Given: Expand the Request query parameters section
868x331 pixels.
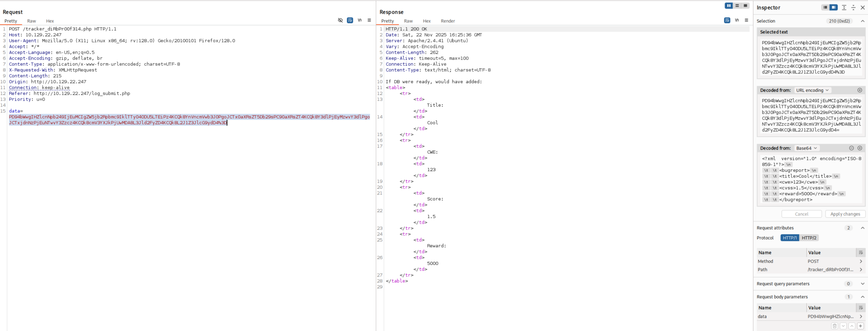Looking at the screenshot, I should [862, 284].
